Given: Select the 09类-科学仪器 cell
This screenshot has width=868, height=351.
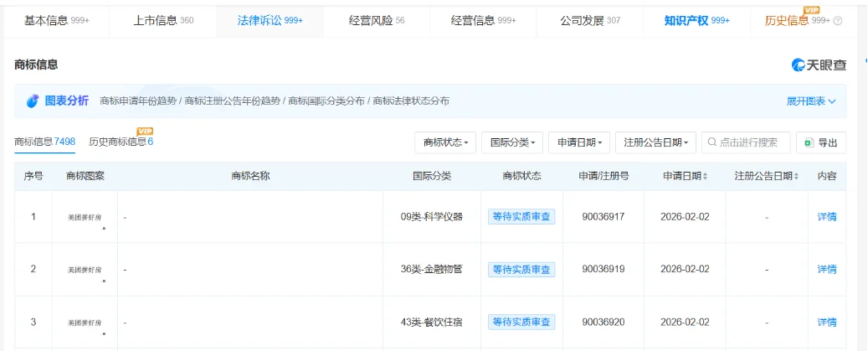Looking at the screenshot, I should (x=432, y=217).
